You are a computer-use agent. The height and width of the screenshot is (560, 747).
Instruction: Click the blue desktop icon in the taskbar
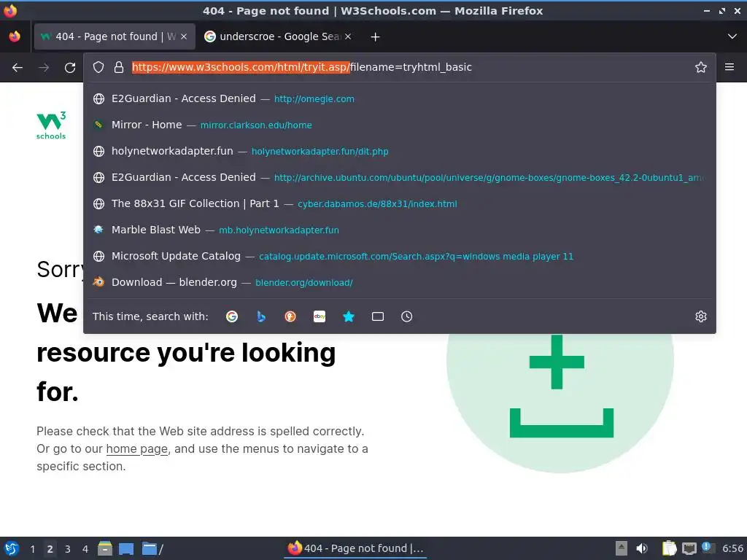point(126,548)
